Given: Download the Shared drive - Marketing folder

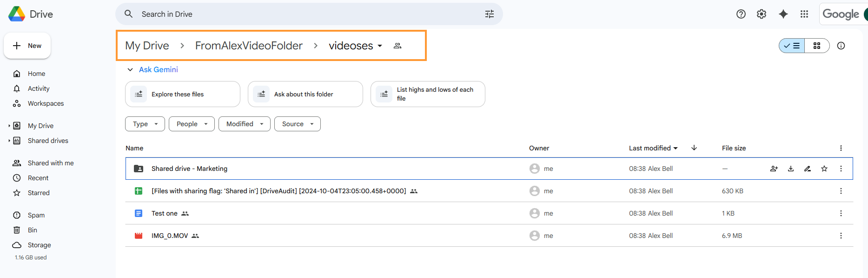Looking at the screenshot, I should [791, 169].
